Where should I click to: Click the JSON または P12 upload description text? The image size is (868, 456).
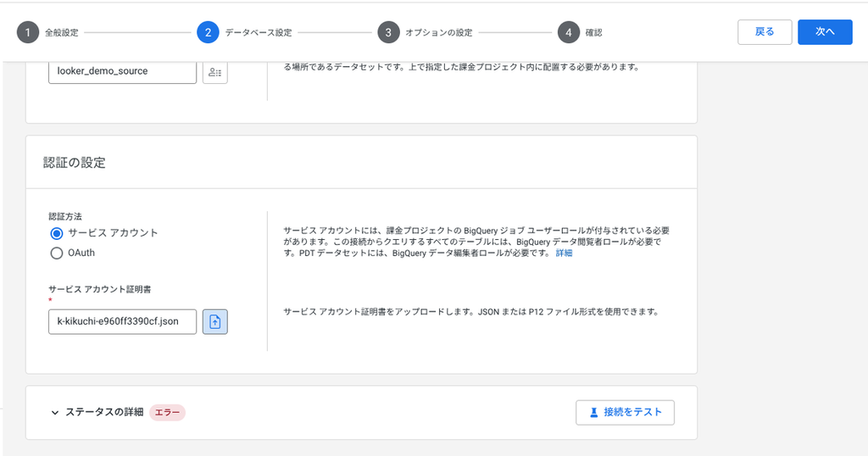[x=471, y=312]
